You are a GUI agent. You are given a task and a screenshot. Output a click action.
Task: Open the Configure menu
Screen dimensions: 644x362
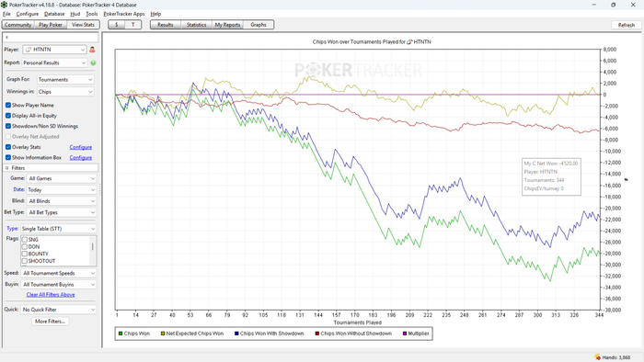[x=27, y=14]
